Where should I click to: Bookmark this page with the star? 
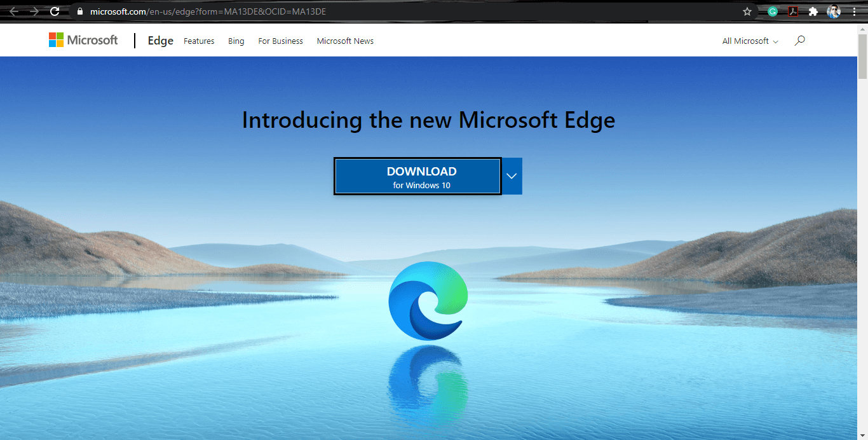pos(747,11)
